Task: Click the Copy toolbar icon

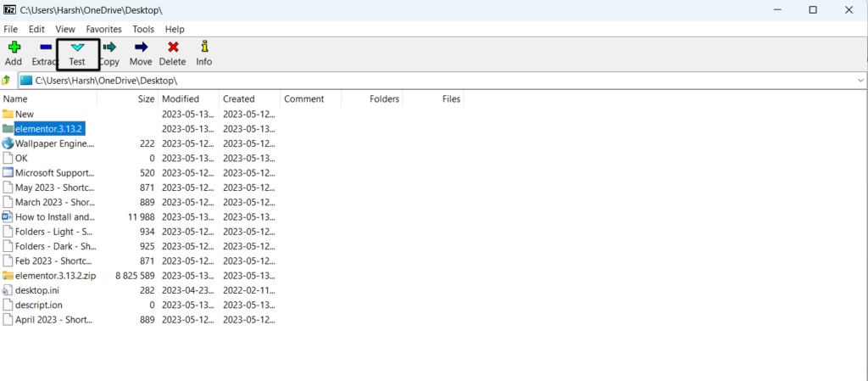Action: coord(109,47)
